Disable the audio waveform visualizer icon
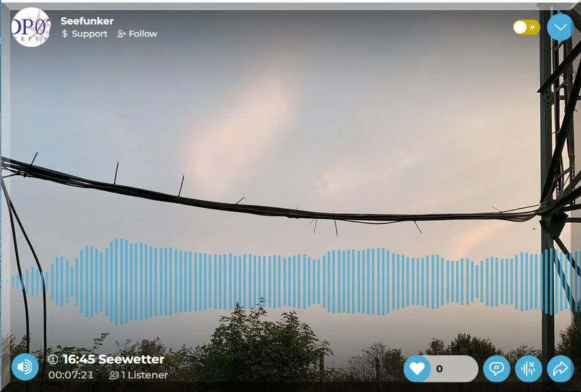Viewport: 581px width, 392px height. click(529, 369)
